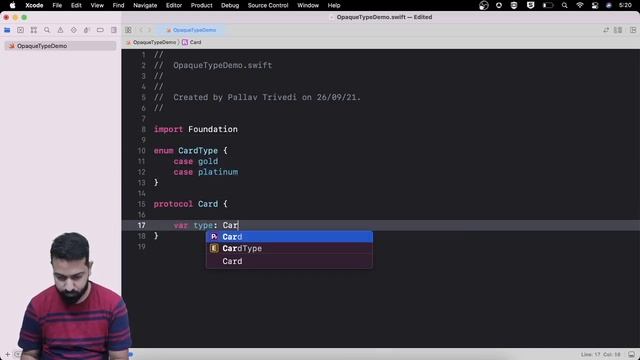Open the Product menu
The height and width of the screenshot is (360, 640).
(x=202, y=5)
